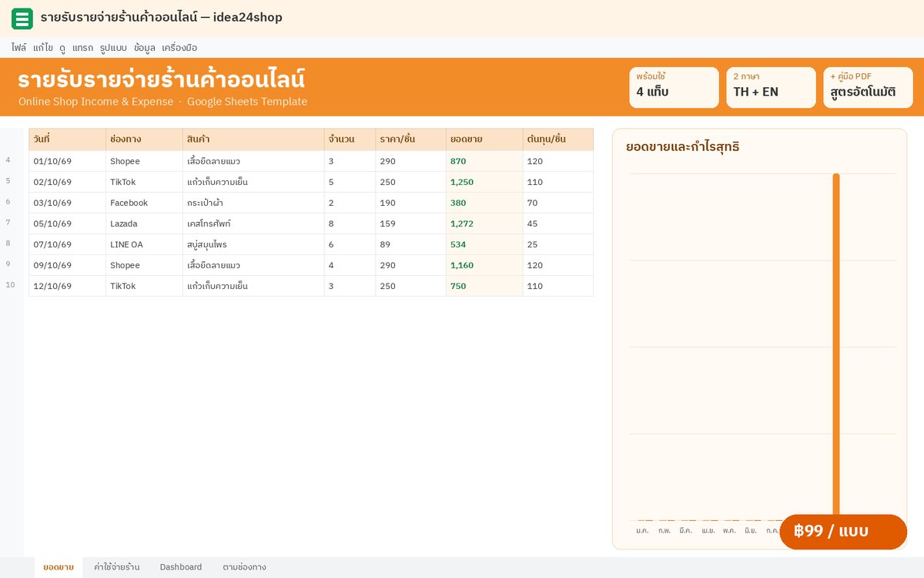Select the ราคา/ชิ้น column header

point(410,139)
